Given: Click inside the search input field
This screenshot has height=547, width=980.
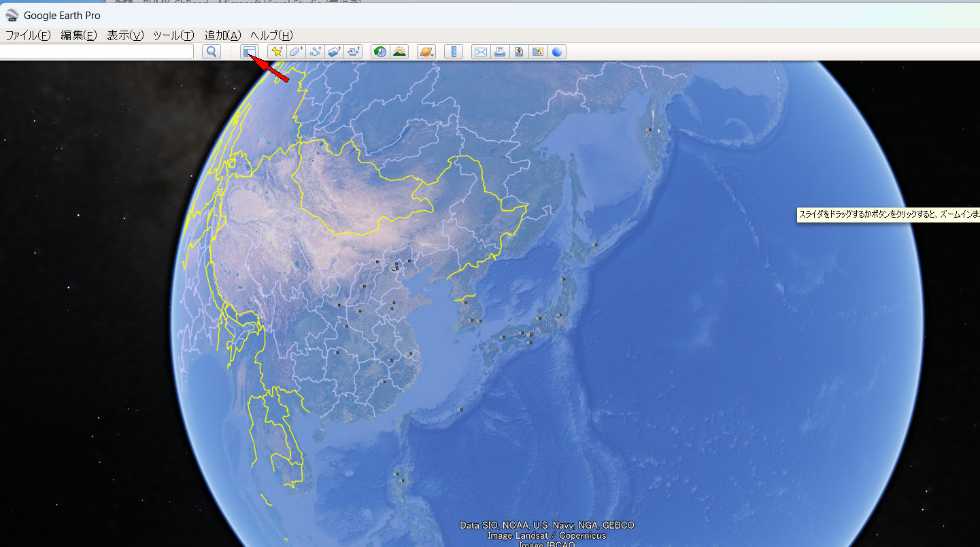Looking at the screenshot, I should (x=97, y=52).
